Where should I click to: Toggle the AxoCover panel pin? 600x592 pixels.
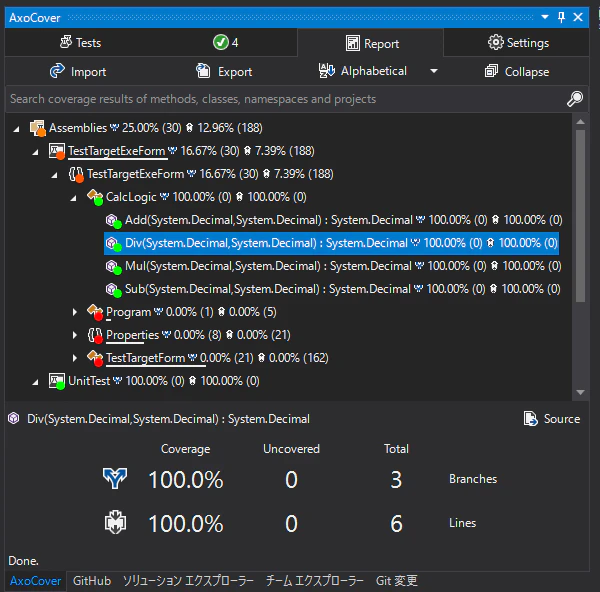coord(561,17)
